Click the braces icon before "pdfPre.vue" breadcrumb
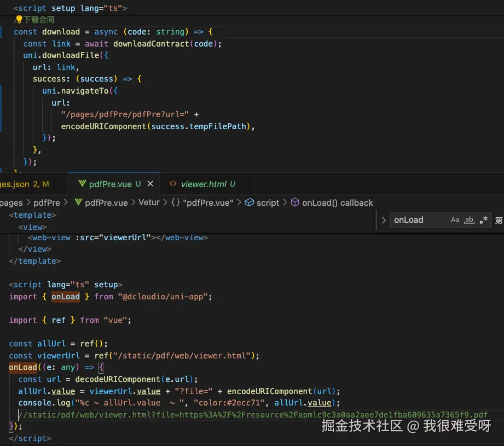 175,202
